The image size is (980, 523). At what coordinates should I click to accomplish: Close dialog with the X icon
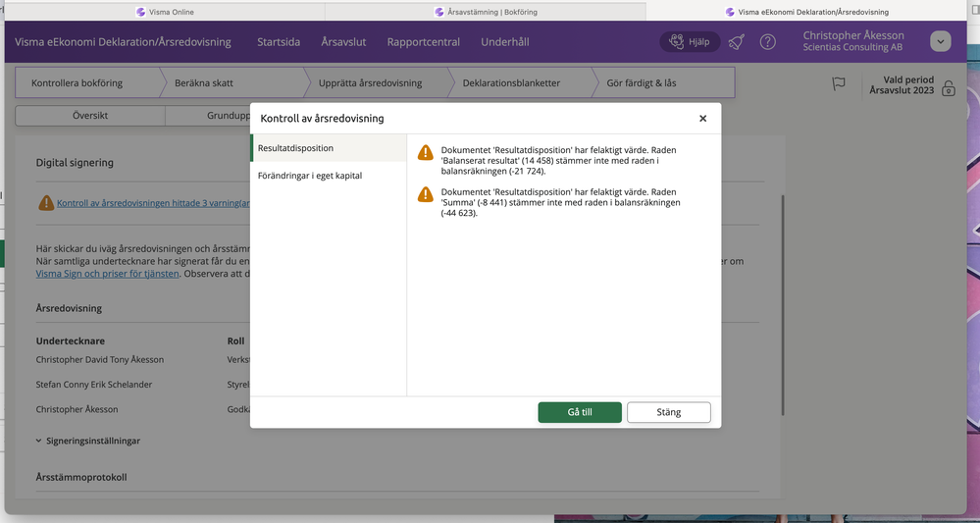click(x=702, y=119)
